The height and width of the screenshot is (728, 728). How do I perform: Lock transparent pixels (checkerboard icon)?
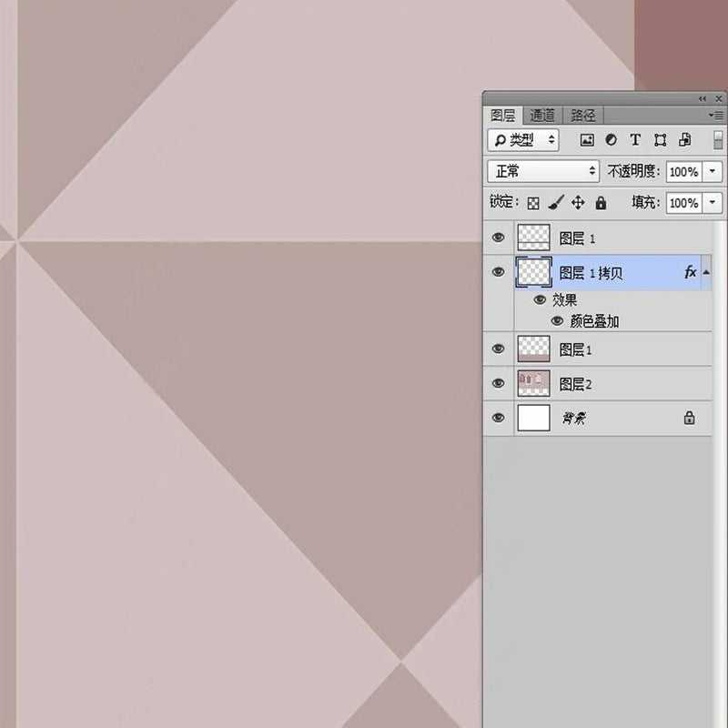click(533, 203)
